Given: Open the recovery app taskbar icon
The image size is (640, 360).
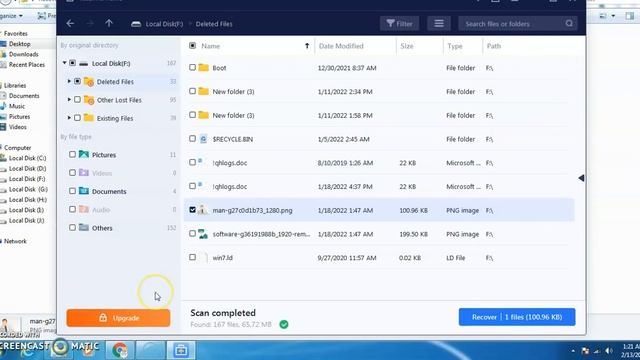Looking at the screenshot, I should pos(181,350).
